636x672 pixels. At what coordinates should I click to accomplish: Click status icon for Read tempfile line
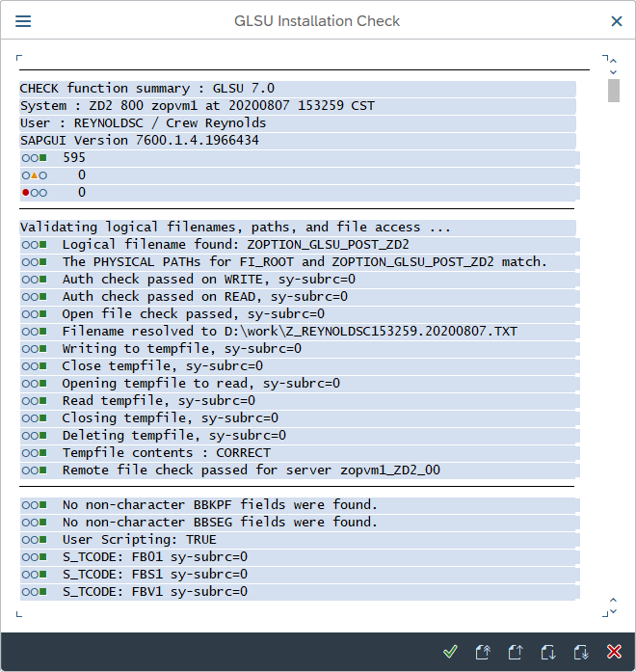35,401
